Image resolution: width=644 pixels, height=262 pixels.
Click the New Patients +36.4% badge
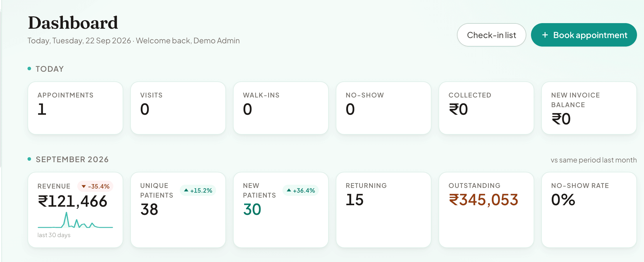(301, 190)
